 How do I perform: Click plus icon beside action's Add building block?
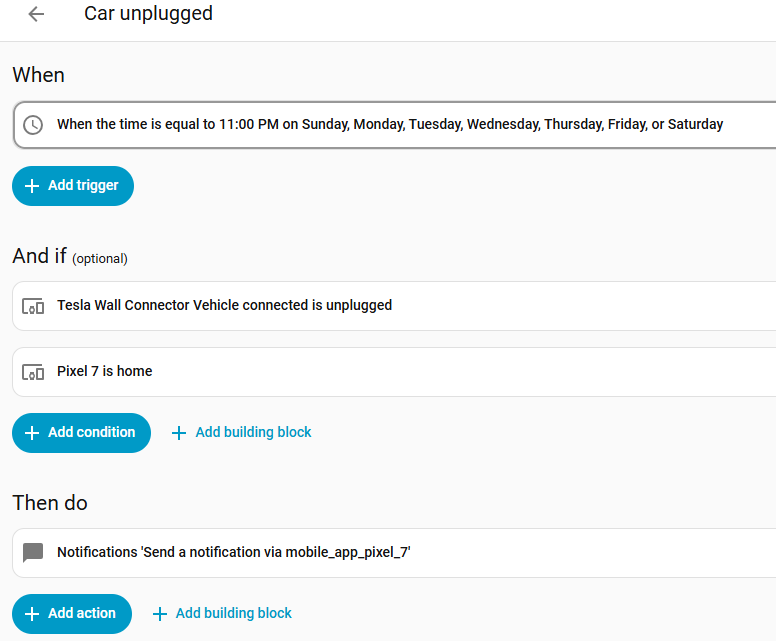[x=160, y=614]
